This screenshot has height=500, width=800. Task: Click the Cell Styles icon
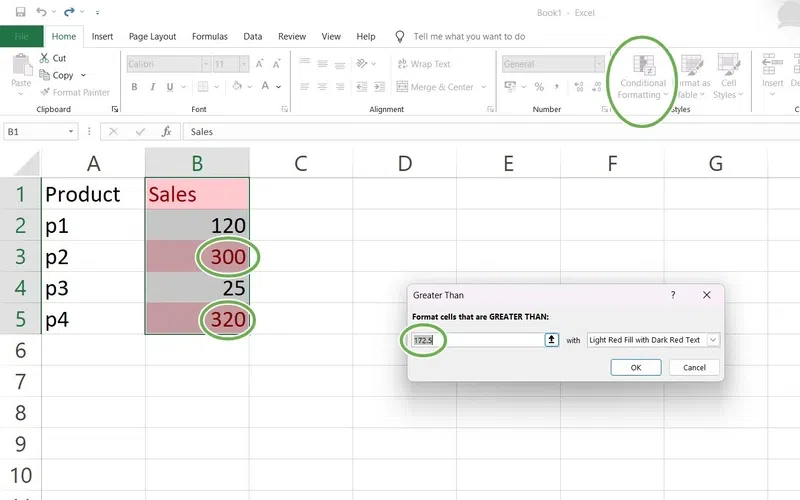(729, 76)
